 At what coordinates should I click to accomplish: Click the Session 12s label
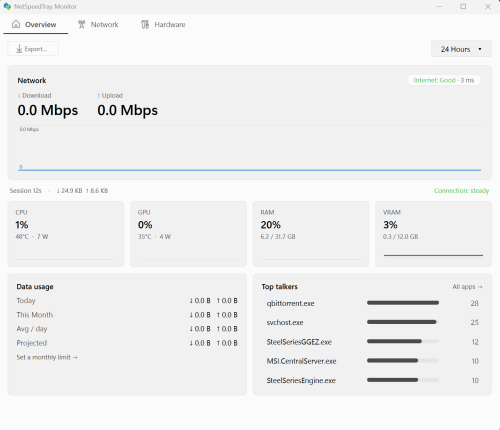26,191
